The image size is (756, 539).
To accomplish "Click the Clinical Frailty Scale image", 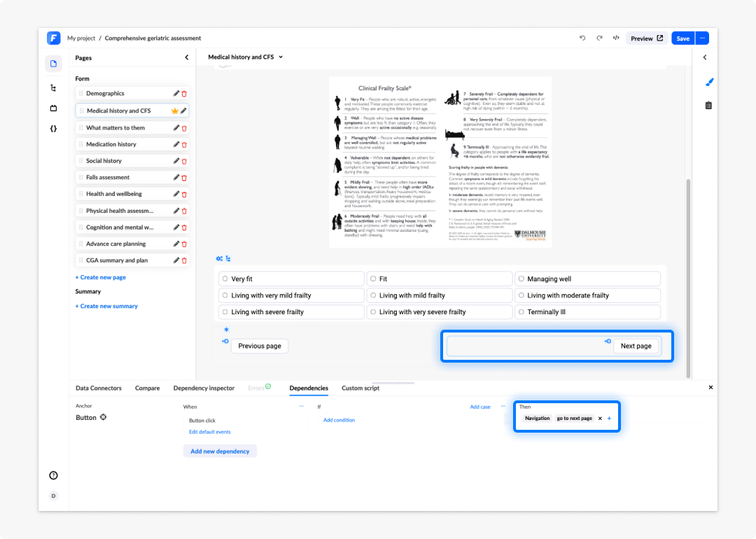I will pyautogui.click(x=440, y=162).
